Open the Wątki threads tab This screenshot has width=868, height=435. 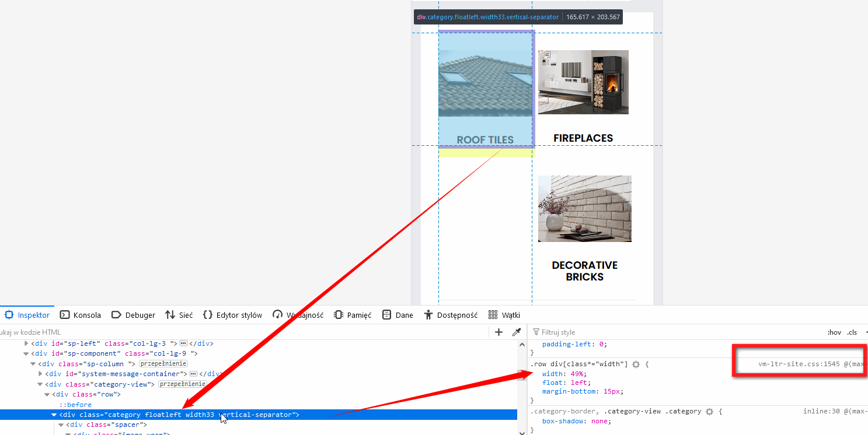click(504, 315)
